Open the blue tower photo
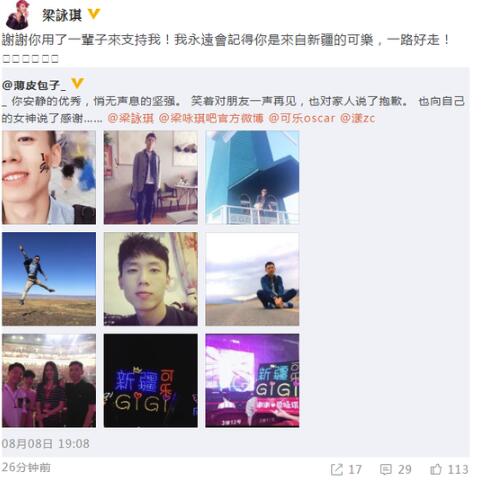The width and height of the screenshot is (489, 484). (252, 177)
